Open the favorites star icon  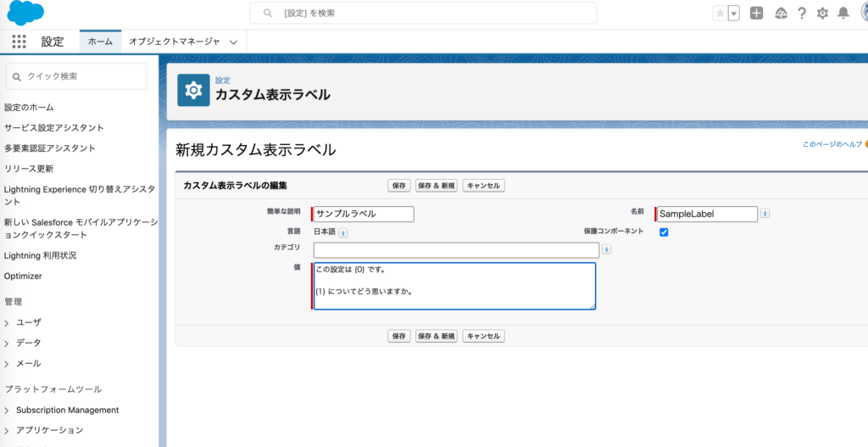(720, 14)
